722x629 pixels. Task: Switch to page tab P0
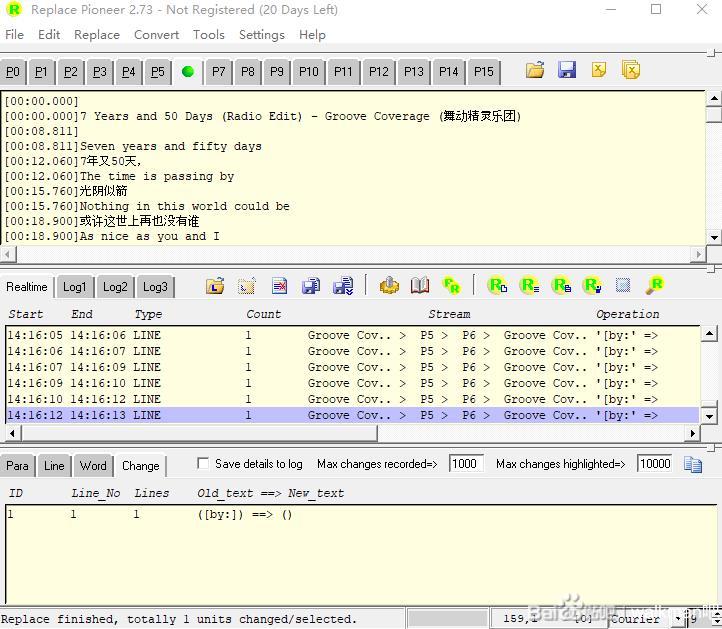13,72
